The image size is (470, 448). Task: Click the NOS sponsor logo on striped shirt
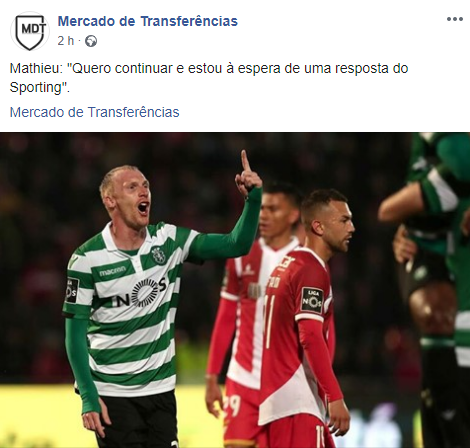click(x=140, y=293)
